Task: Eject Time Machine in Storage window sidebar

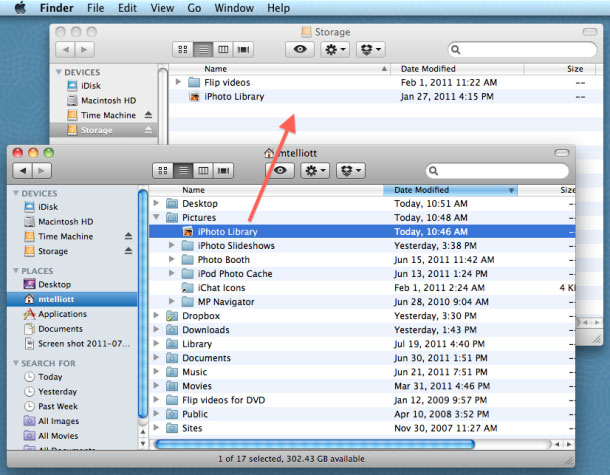Action: tap(148, 115)
